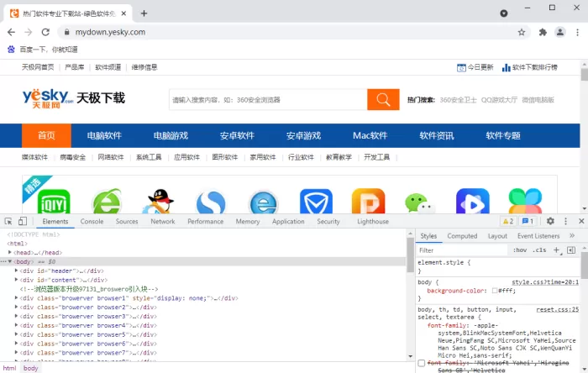The image size is (588, 373).
Task: Toggle the :hov element state panel
Action: point(520,250)
